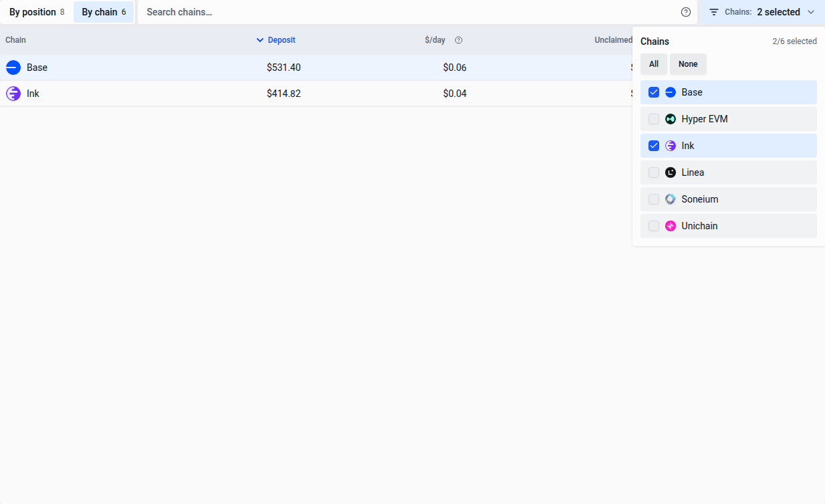The image size is (825, 504).
Task: Click the Base logo in Chains filter list
Action: (671, 92)
